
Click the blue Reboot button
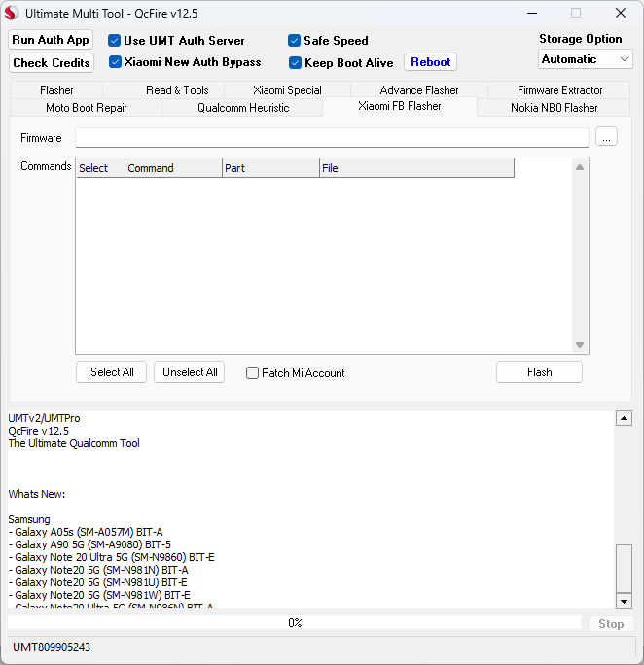430,62
